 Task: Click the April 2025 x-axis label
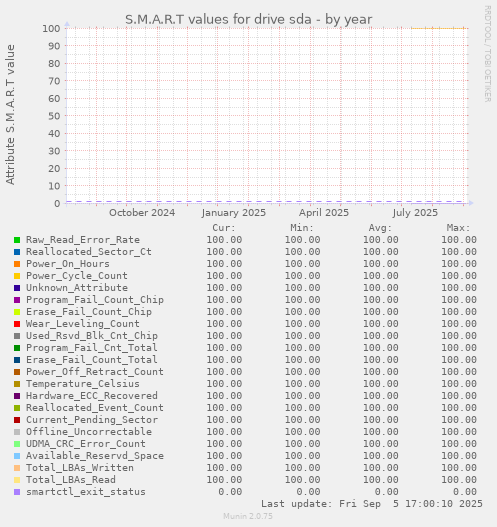click(324, 213)
